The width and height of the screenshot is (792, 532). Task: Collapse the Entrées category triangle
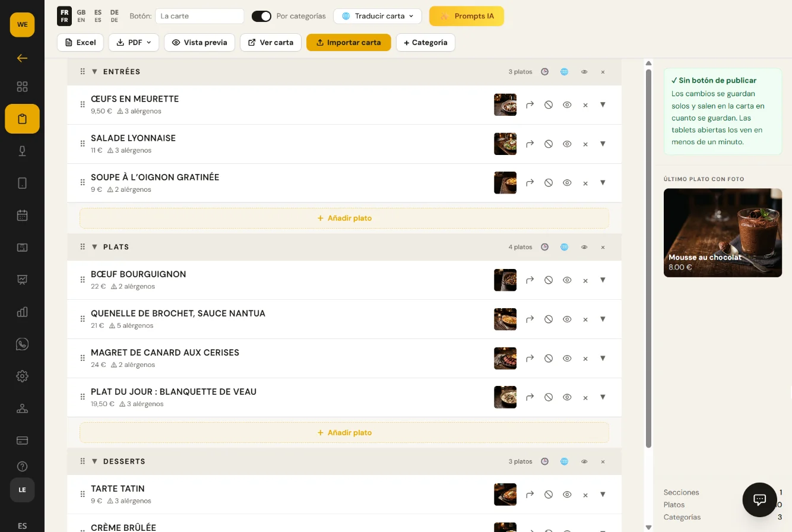tap(94, 72)
